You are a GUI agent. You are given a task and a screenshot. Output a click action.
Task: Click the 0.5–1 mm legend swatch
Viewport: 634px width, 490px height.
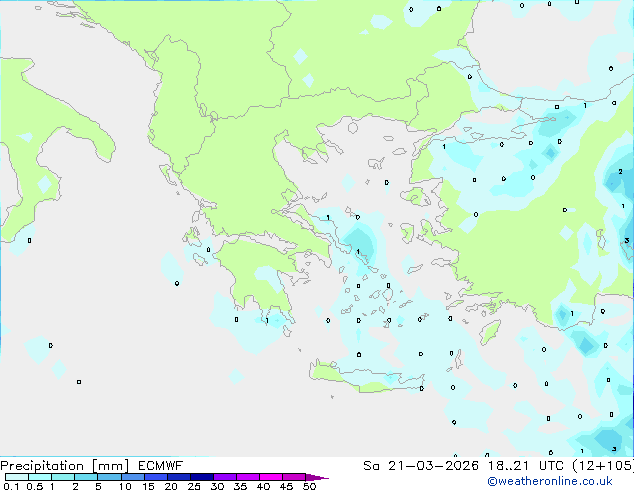tap(40, 477)
